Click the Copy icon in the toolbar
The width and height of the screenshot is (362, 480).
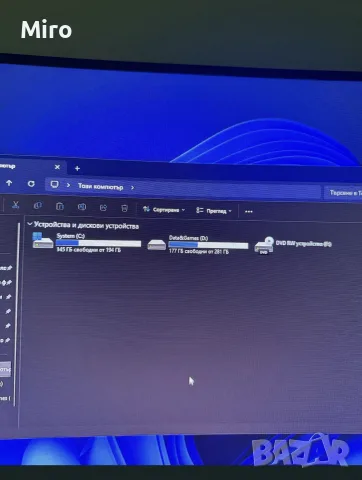click(38, 206)
